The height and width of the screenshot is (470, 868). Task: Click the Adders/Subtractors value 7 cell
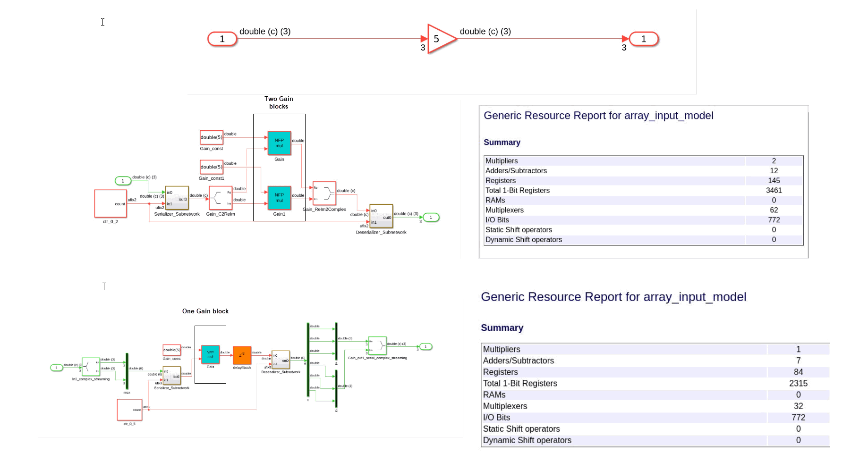coord(799,361)
